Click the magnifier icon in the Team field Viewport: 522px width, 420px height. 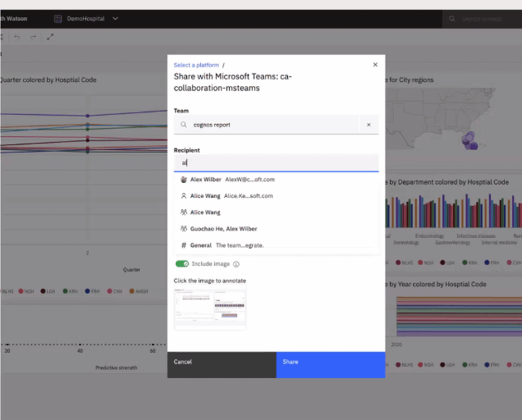[x=183, y=125]
